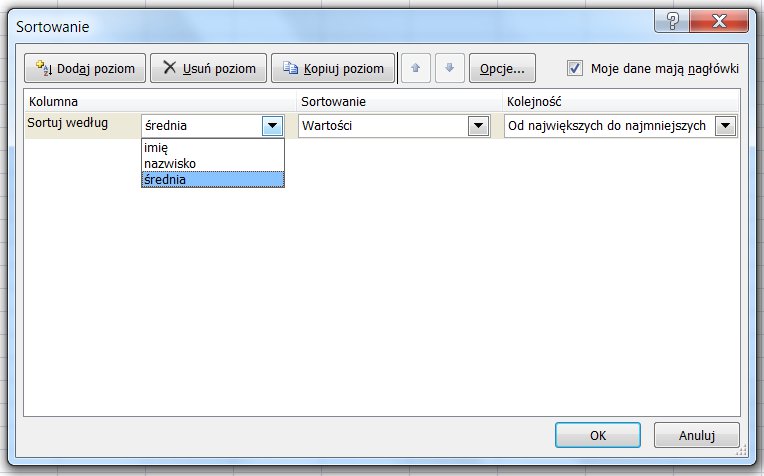Open the Kolejność order dropdown
This screenshot has height=476, width=764.
(x=726, y=126)
